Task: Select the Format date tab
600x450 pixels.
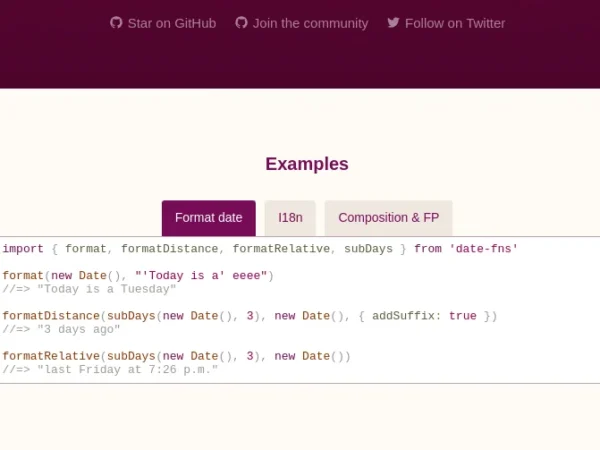Action: (208, 217)
